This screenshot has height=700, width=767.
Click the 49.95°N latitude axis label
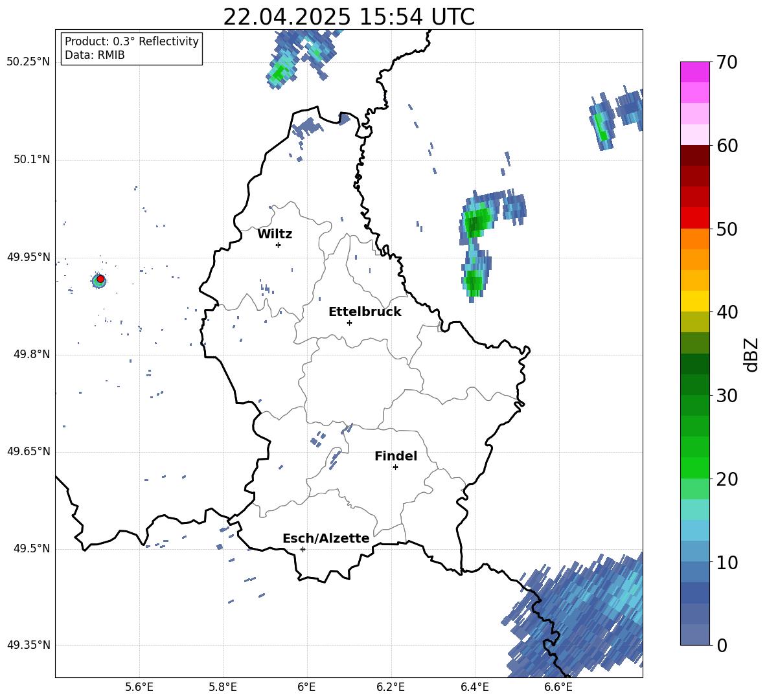tap(29, 257)
